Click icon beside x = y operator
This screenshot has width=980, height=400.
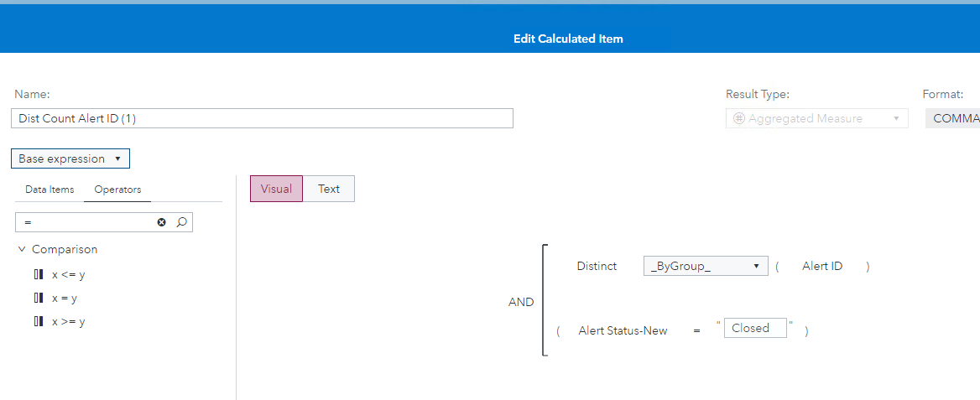(39, 298)
